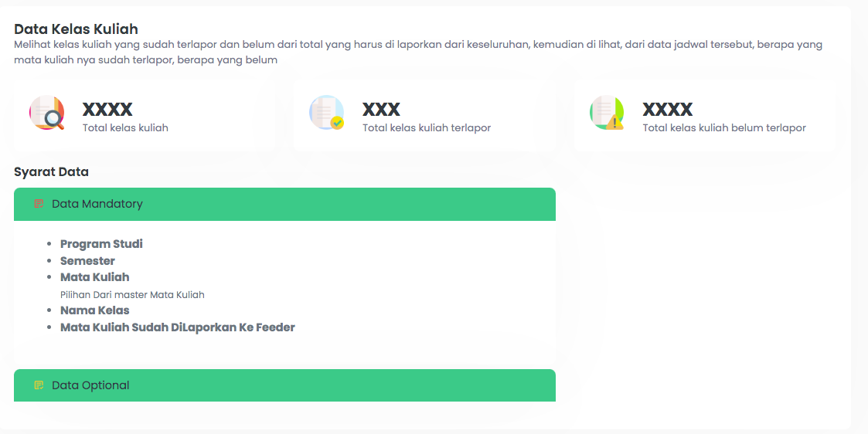Viewport: 868px width, 434px height.
Task: Click the XXXX value above Total kelas kuliah
Action: (x=107, y=110)
